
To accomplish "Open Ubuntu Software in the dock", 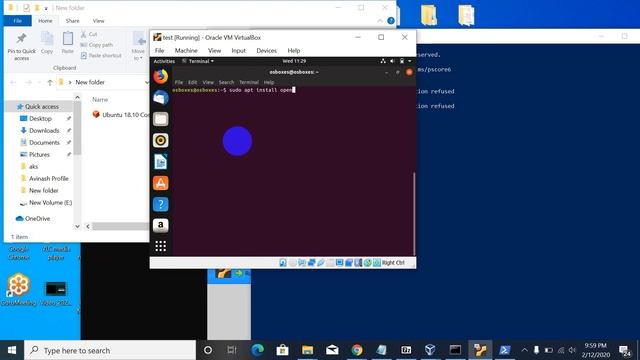I will tap(160, 183).
